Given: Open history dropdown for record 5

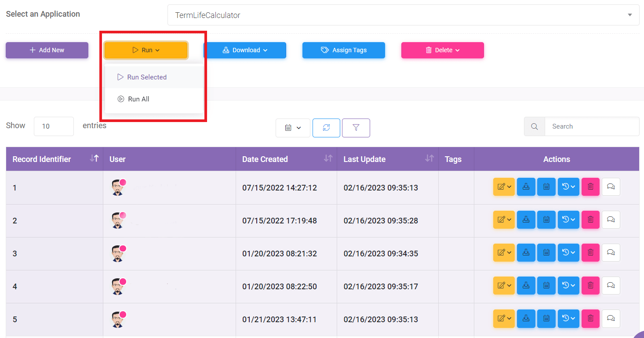Looking at the screenshot, I should click(568, 318).
